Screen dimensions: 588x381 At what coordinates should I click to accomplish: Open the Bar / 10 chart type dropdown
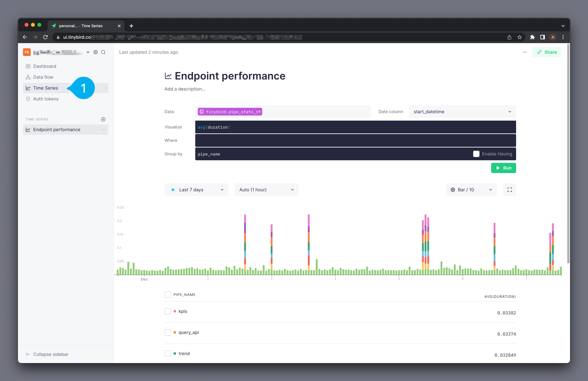[x=471, y=190]
